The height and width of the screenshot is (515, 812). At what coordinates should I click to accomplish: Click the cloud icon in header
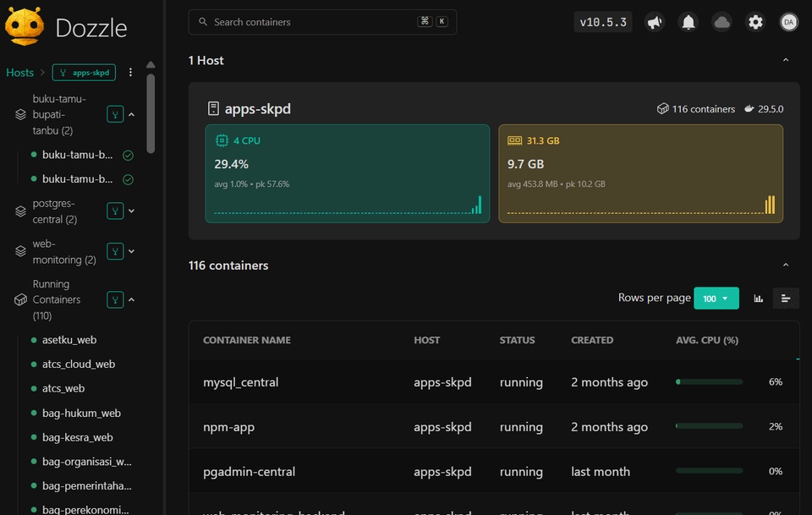pyautogui.click(x=721, y=22)
